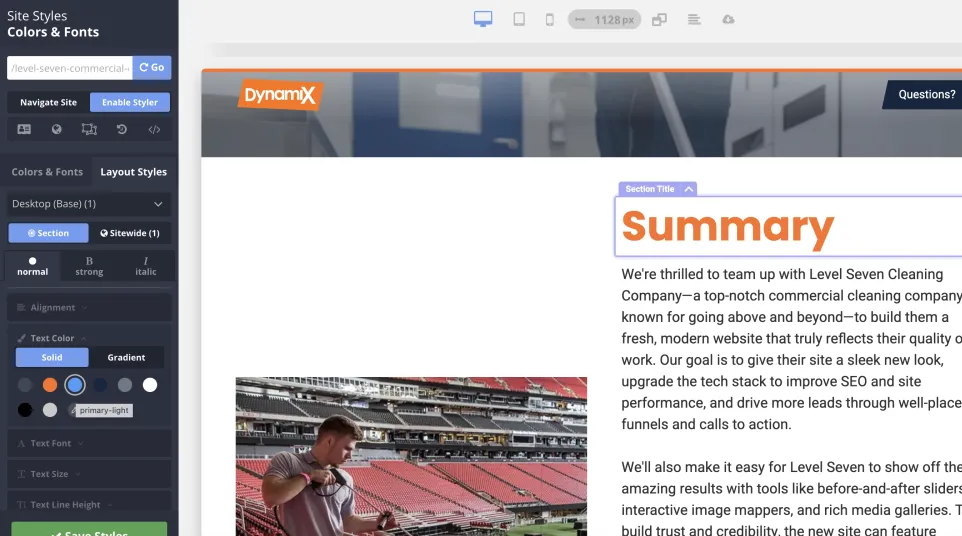Select the Solid color mode

click(x=52, y=358)
